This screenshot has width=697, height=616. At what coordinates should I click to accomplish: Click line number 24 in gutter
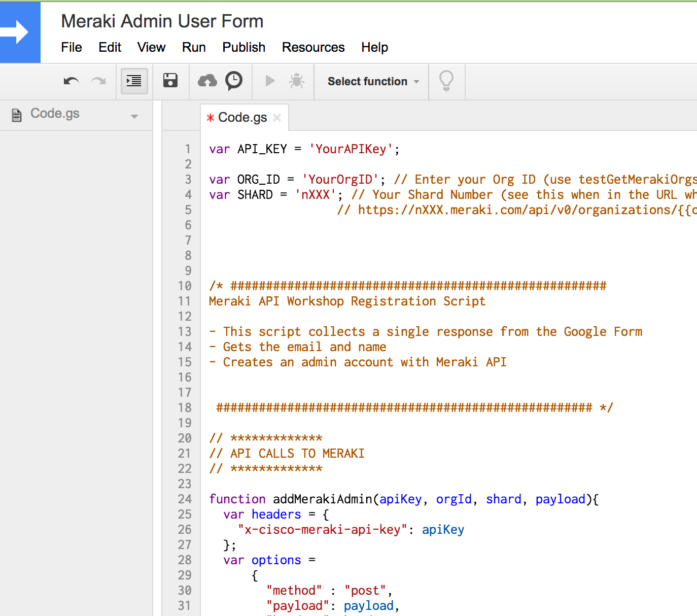[x=185, y=499]
